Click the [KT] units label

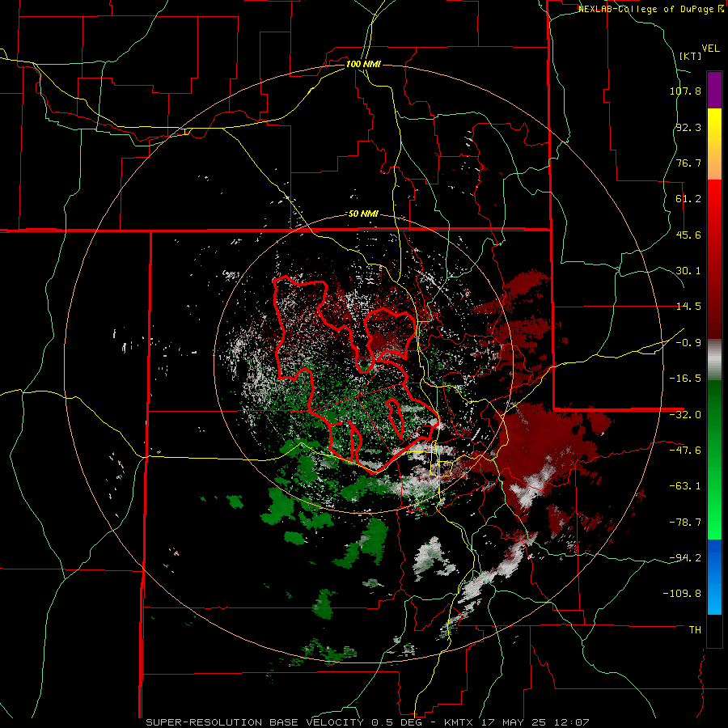(691, 56)
